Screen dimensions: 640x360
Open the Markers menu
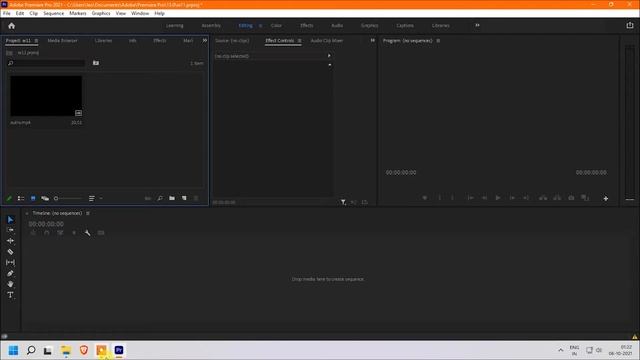click(x=78, y=13)
